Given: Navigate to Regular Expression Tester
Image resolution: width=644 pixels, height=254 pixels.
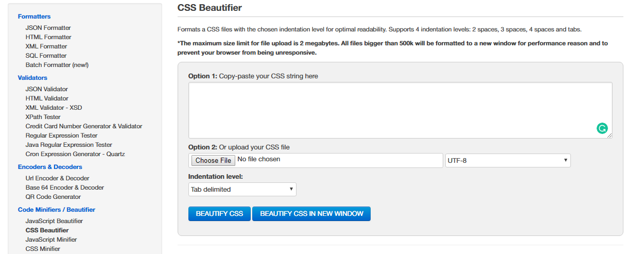Looking at the screenshot, I should 62,136.
